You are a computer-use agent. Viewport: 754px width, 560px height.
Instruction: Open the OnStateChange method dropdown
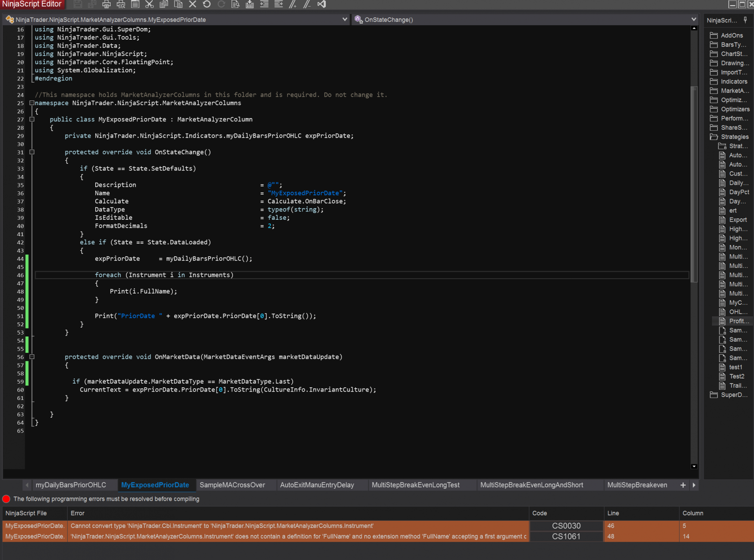[x=693, y=20]
